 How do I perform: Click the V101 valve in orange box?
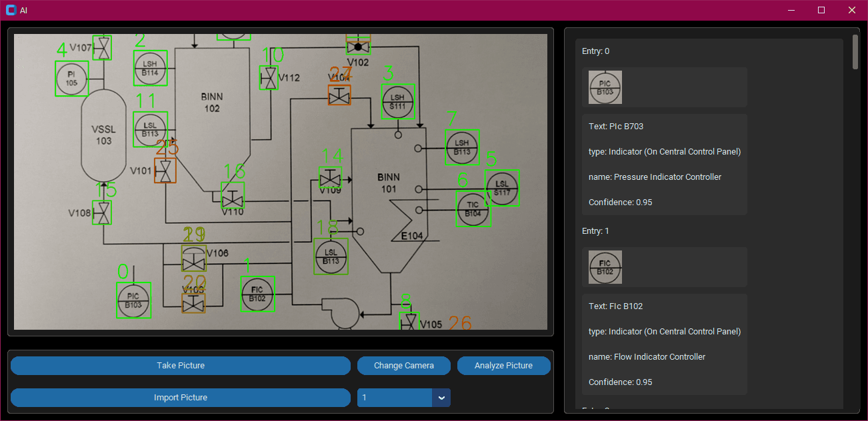165,171
